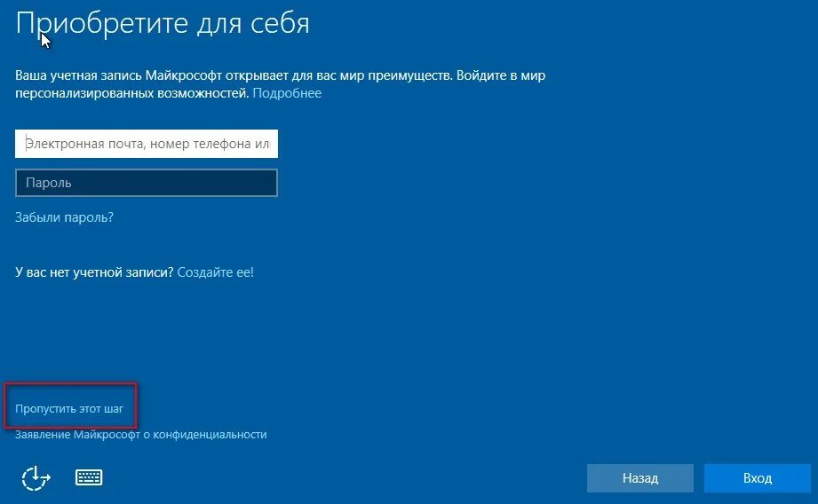Click Пропустить этот шаг link
The width and height of the screenshot is (818, 504).
point(69,409)
